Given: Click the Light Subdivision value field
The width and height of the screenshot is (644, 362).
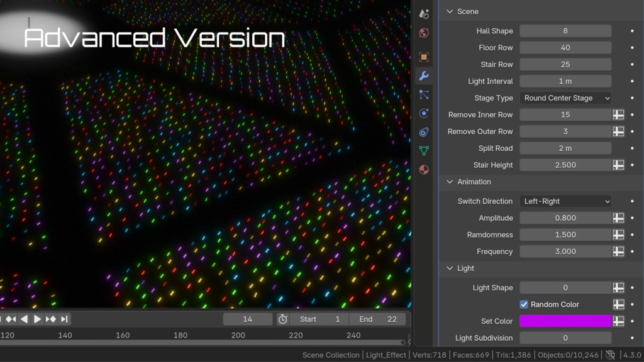Looking at the screenshot, I should [x=565, y=337].
